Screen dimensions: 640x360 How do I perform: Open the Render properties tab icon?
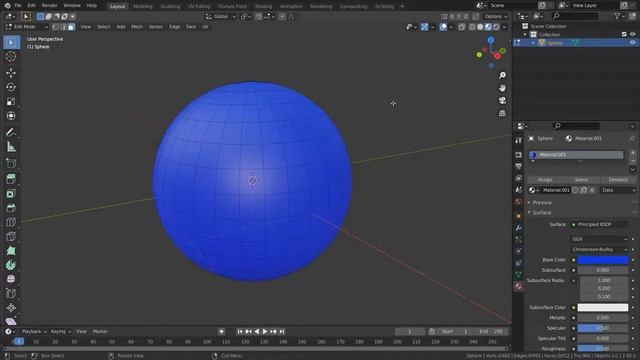coord(518,155)
